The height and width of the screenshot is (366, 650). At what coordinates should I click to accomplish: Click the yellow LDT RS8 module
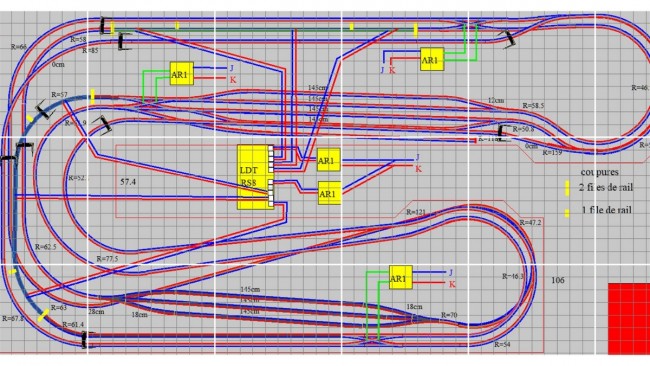point(255,177)
